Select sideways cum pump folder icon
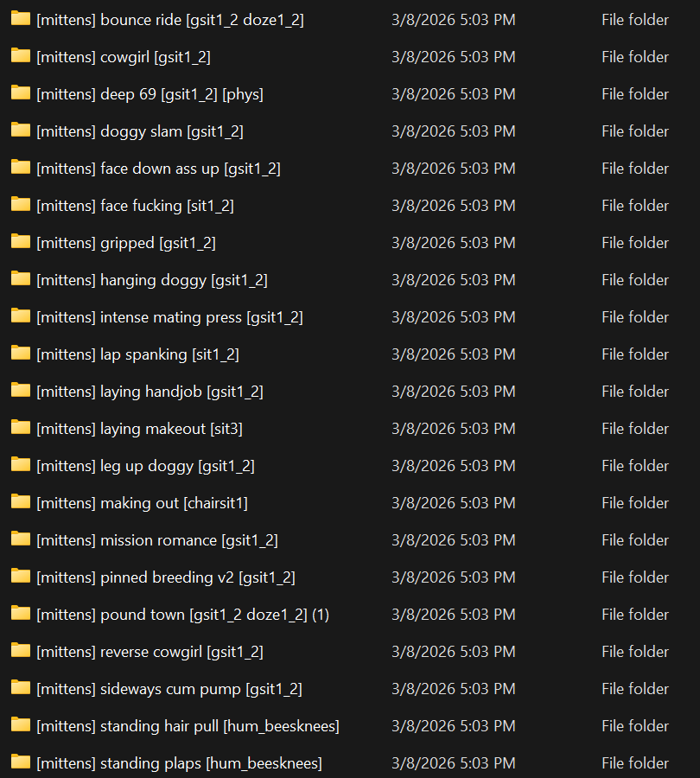The width and height of the screenshot is (700, 778). [x=21, y=688]
